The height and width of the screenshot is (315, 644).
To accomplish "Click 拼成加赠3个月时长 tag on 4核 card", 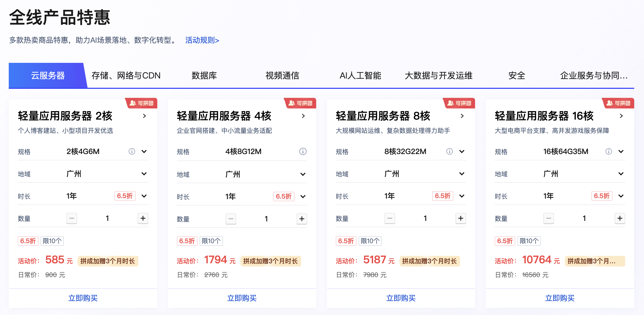I will (271, 261).
